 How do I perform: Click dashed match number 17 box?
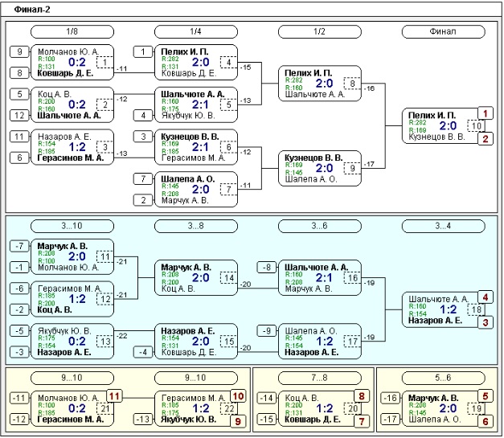(352, 342)
